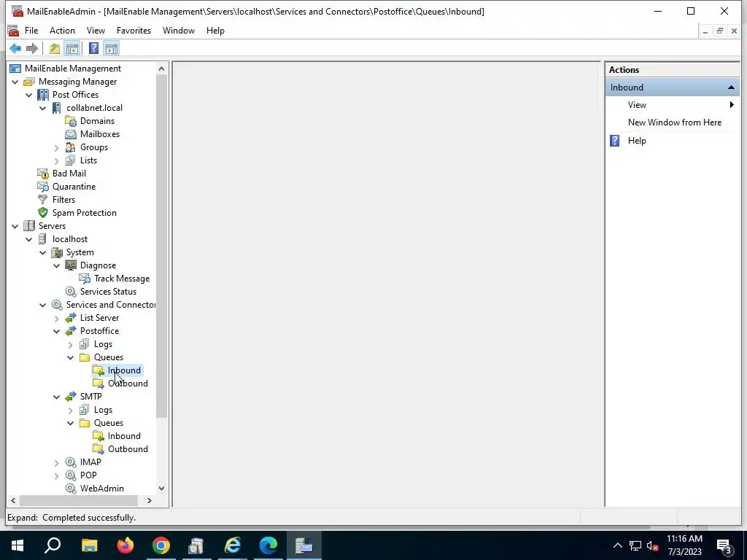Click the Postoffice connector icon
The height and width of the screenshot is (560, 747).
point(71,331)
